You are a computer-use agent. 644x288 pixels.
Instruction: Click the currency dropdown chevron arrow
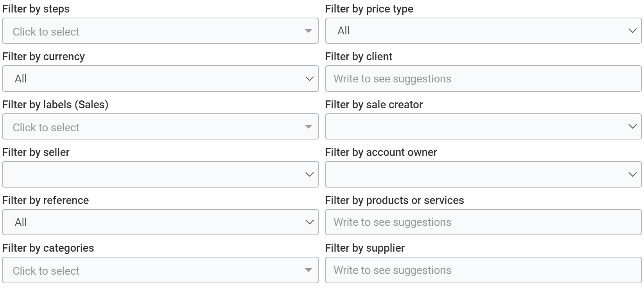click(309, 79)
